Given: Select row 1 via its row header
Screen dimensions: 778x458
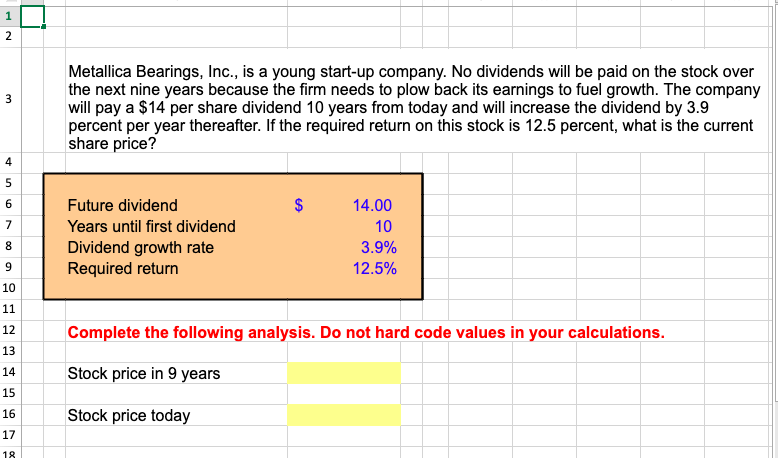Looking at the screenshot, I should 8,16.
